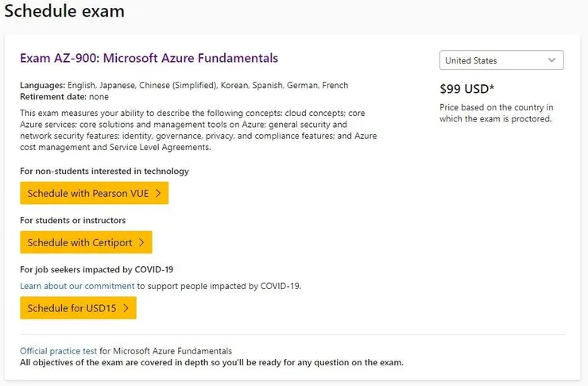
Task: Click the For job seekers impacted by COVID-19 label
Action: click(96, 269)
